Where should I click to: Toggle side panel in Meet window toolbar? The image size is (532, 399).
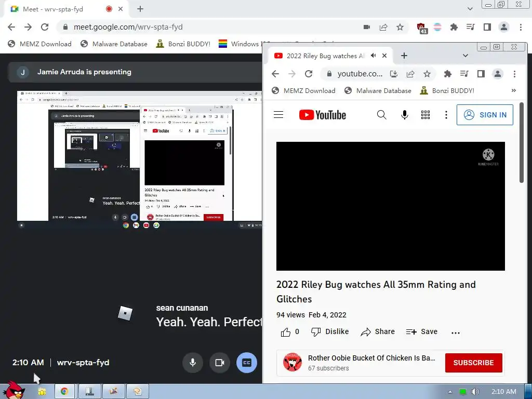pyautogui.click(x=487, y=27)
